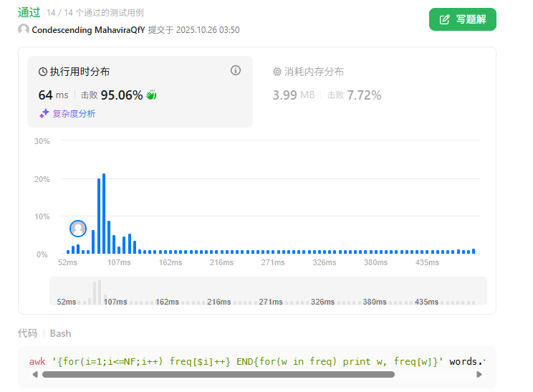Click the info icon in runtime card
The width and height of the screenshot is (533, 392).
[236, 70]
